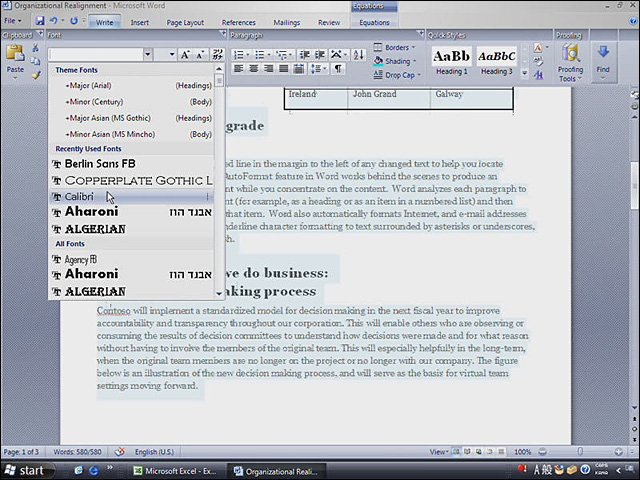The width and height of the screenshot is (640, 480).
Task: Toggle Justify paragraph alignment
Action: coord(283,69)
